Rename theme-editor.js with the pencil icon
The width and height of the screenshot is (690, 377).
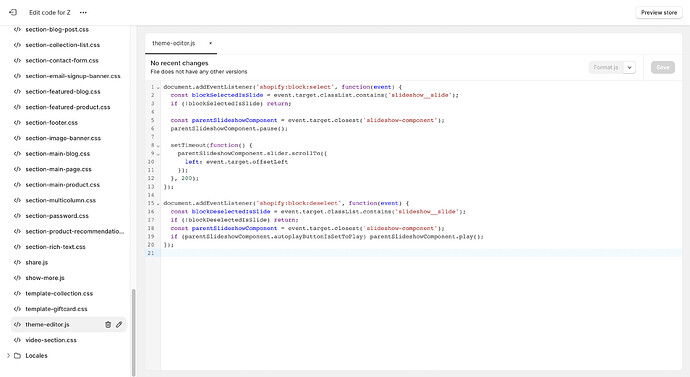[x=119, y=325]
